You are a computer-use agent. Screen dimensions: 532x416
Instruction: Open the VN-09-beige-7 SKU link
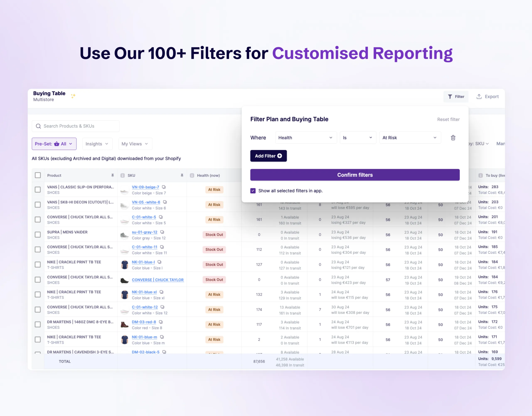[x=145, y=187]
